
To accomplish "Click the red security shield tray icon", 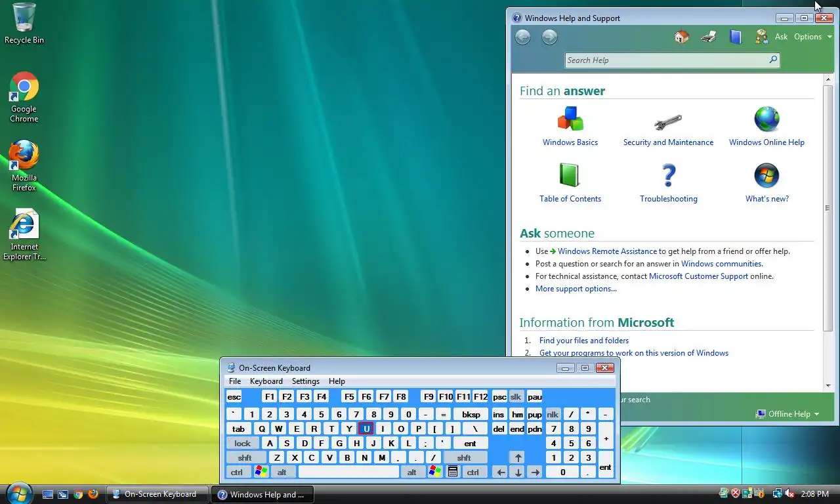I will click(736, 493).
